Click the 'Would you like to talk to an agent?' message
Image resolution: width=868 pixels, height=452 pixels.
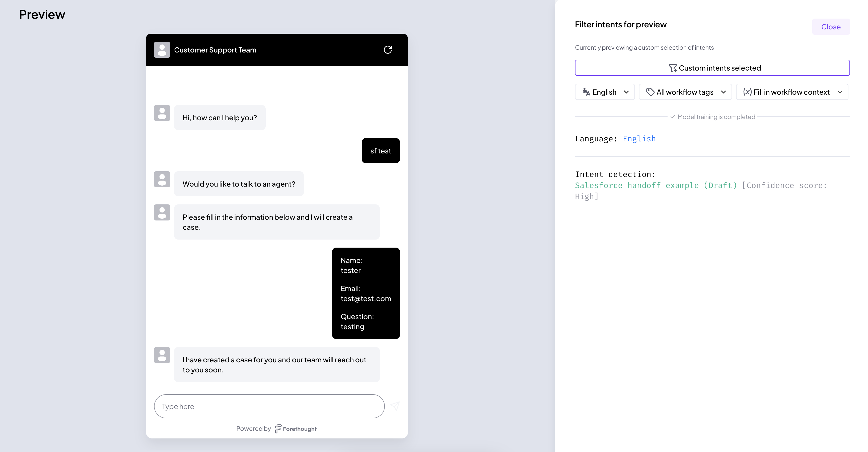[239, 184]
